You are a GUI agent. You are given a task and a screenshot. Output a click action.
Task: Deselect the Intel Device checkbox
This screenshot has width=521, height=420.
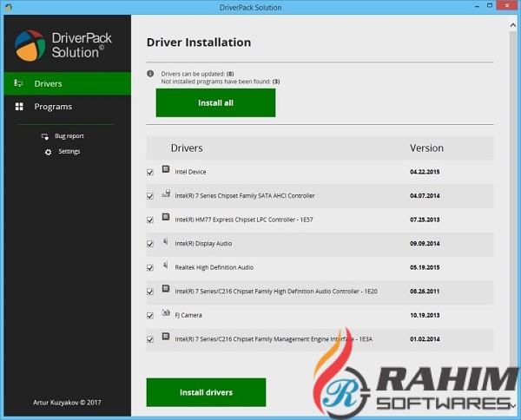[x=150, y=172]
